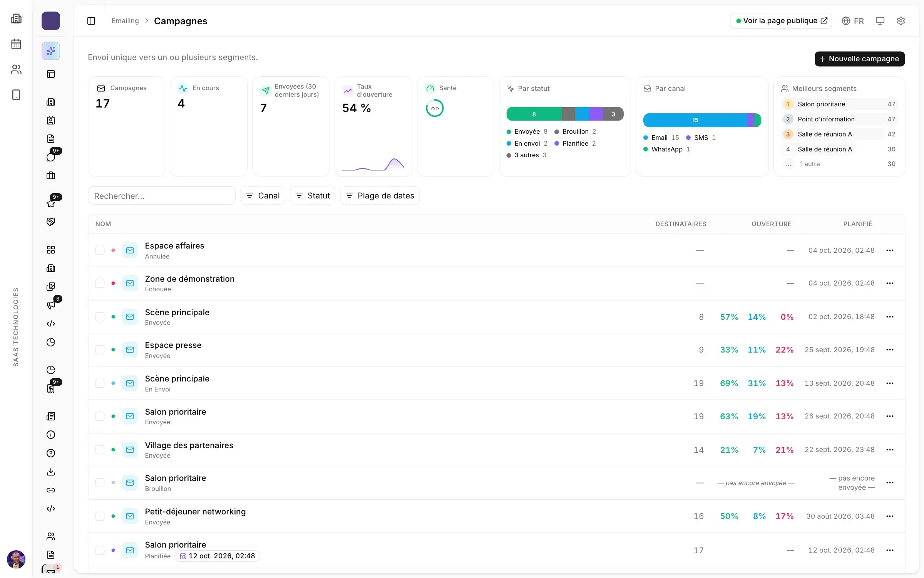Click the mobile device icon in left rail
Image resolution: width=924 pixels, height=578 pixels.
pyautogui.click(x=16, y=95)
